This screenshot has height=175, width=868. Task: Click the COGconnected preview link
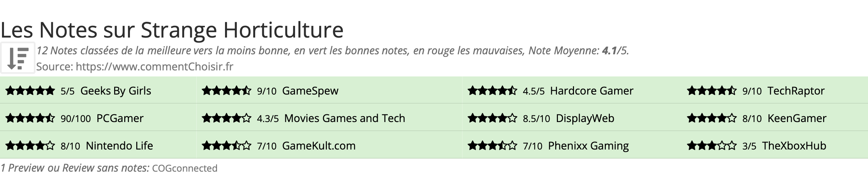(x=185, y=168)
